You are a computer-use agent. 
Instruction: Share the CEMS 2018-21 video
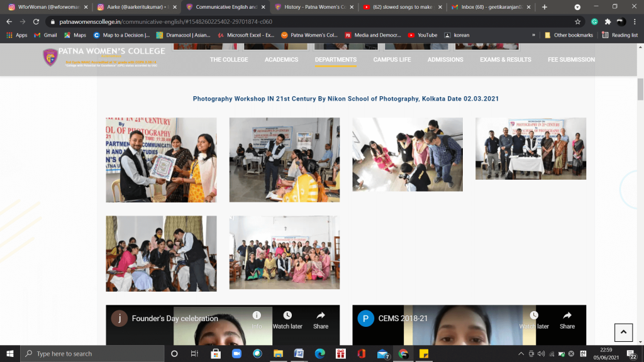point(567,320)
